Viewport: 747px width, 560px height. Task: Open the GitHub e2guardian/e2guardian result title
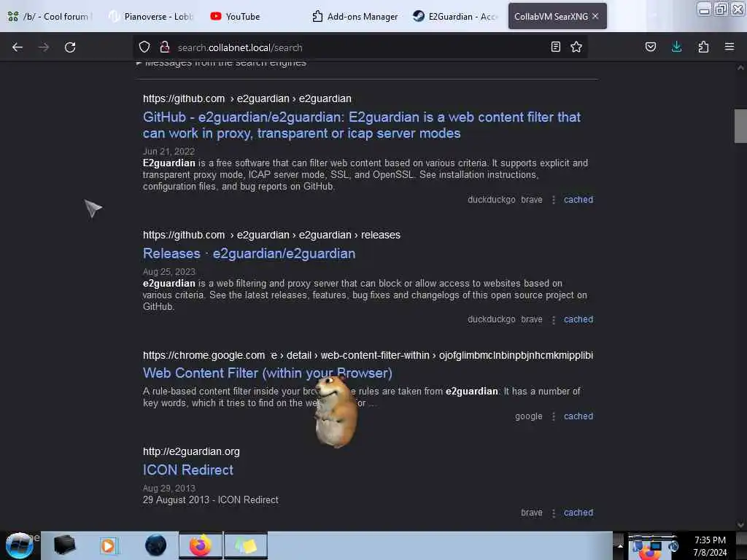[362, 125]
